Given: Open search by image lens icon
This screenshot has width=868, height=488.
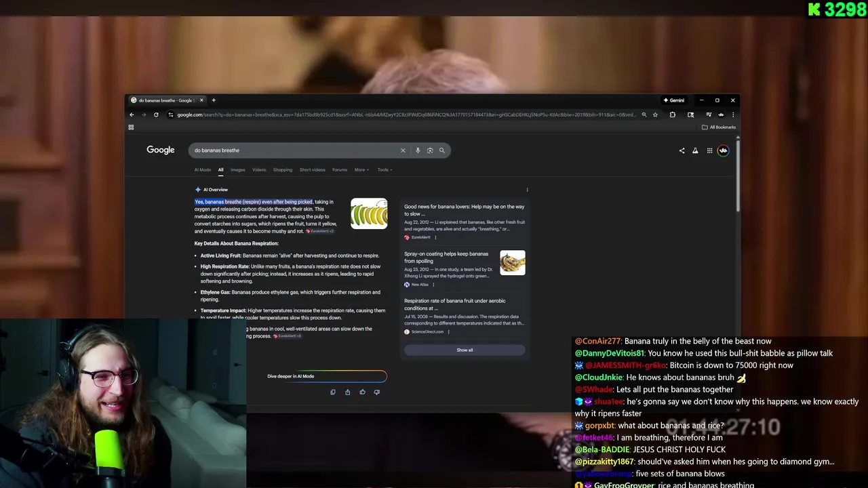Looking at the screenshot, I should (430, 150).
